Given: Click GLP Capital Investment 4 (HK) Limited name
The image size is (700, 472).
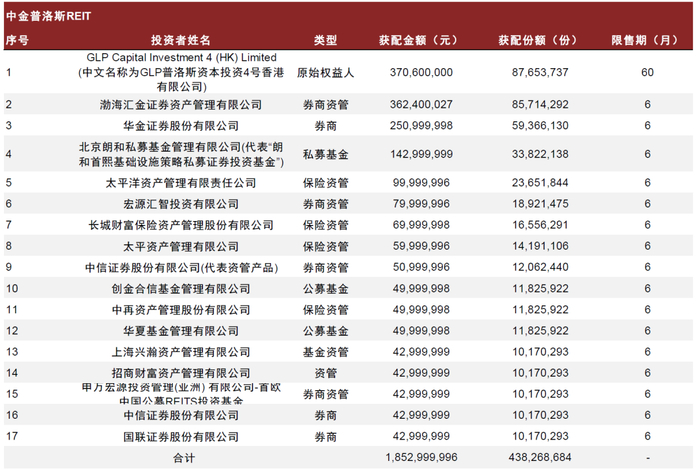Looking at the screenshot, I should 181,72.
